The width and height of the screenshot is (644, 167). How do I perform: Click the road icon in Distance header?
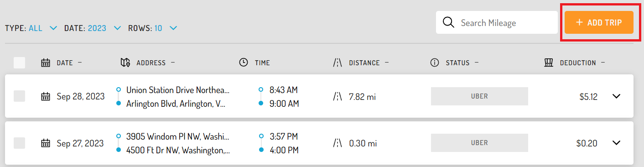tap(338, 63)
